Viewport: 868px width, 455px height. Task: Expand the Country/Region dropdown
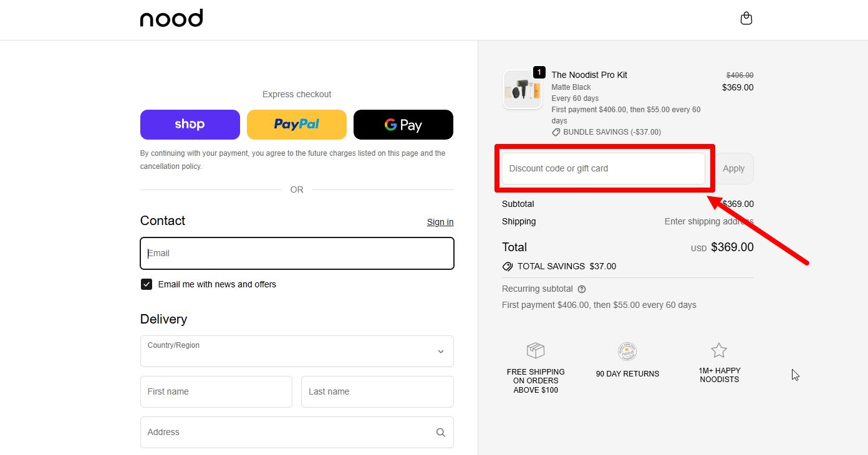click(x=296, y=351)
